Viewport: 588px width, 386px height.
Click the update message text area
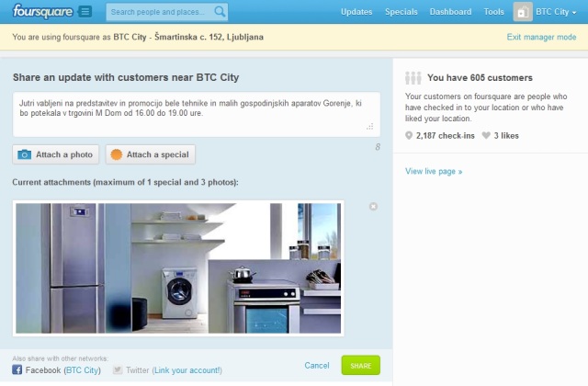[x=197, y=114]
